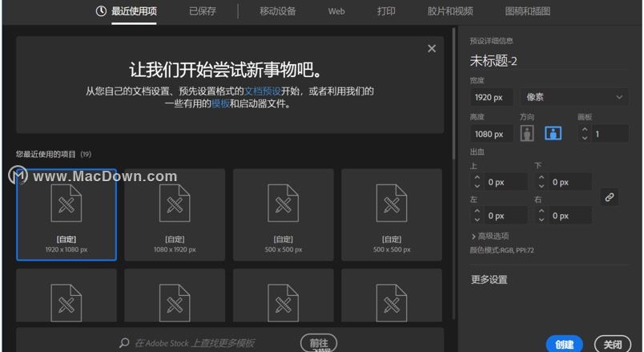Close the welcome banner with X

tap(432, 49)
